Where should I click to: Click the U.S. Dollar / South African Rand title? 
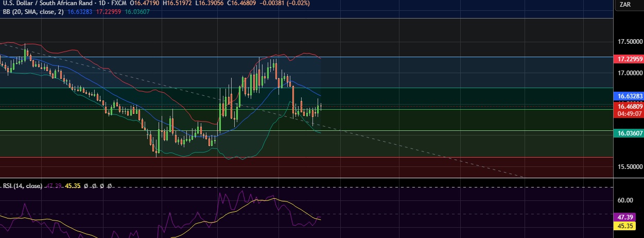click(x=45, y=3)
